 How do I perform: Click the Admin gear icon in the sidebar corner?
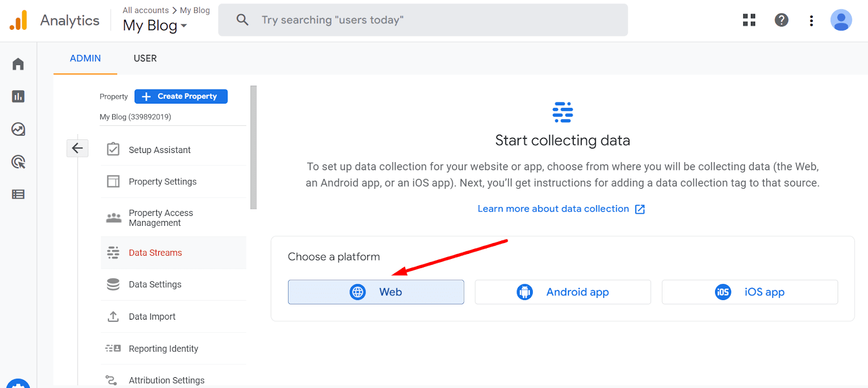click(18, 383)
